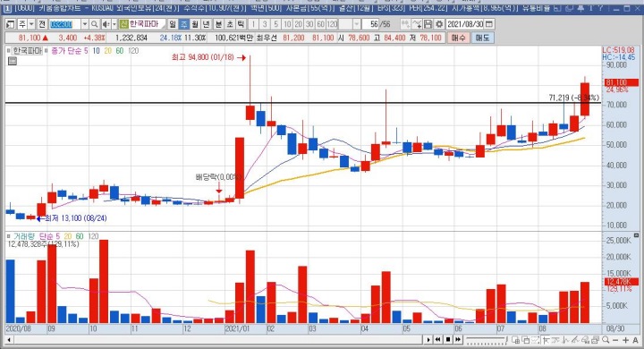
Task: Click the overlapping windows icon at bottom
Action: pos(526,339)
